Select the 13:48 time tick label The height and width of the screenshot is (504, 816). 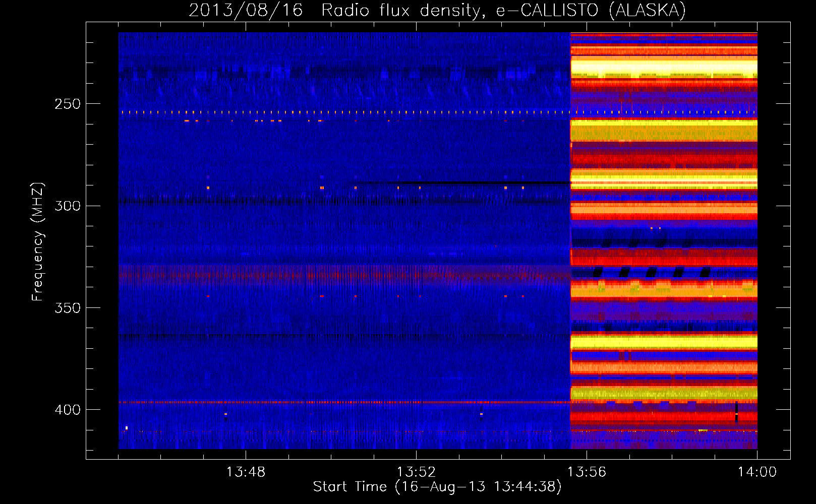pos(246,472)
